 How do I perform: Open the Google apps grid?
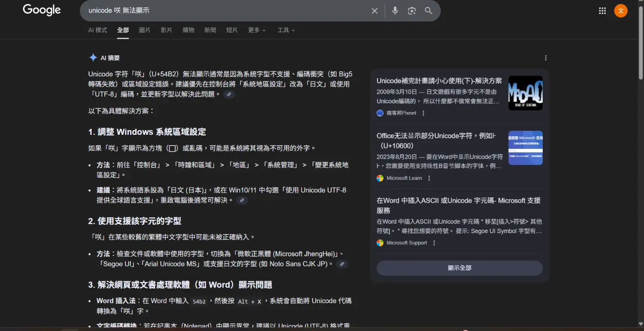tap(602, 11)
